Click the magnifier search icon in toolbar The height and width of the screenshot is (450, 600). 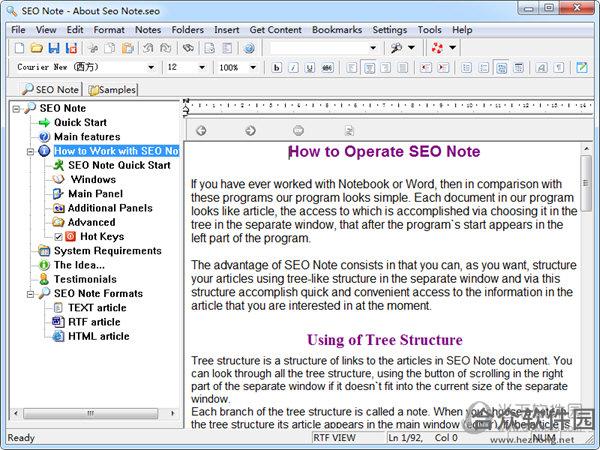click(396, 48)
